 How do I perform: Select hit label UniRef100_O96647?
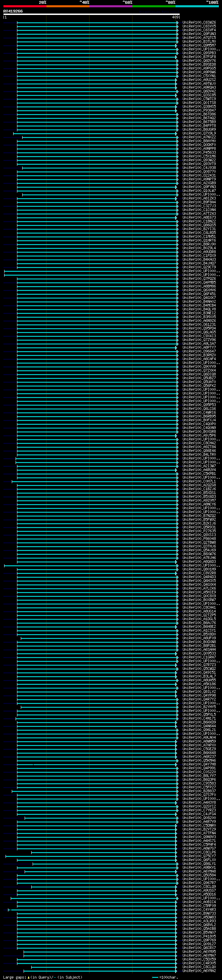tap(199, 351)
